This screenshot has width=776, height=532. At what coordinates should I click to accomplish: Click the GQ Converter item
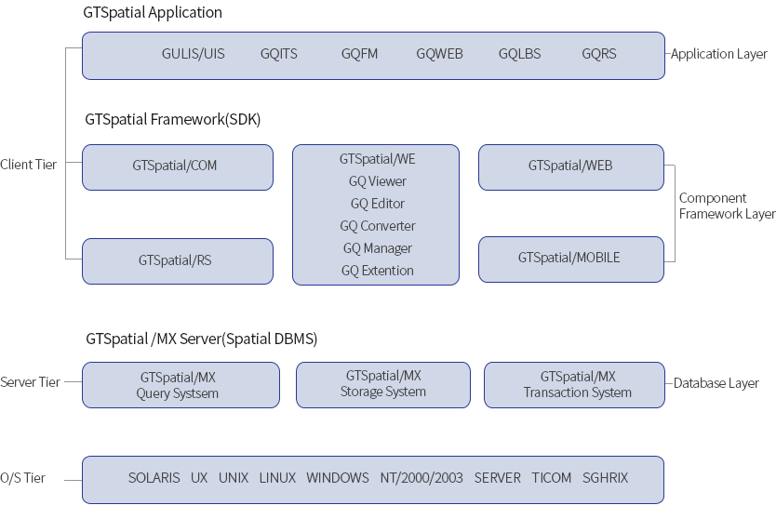[x=377, y=227]
